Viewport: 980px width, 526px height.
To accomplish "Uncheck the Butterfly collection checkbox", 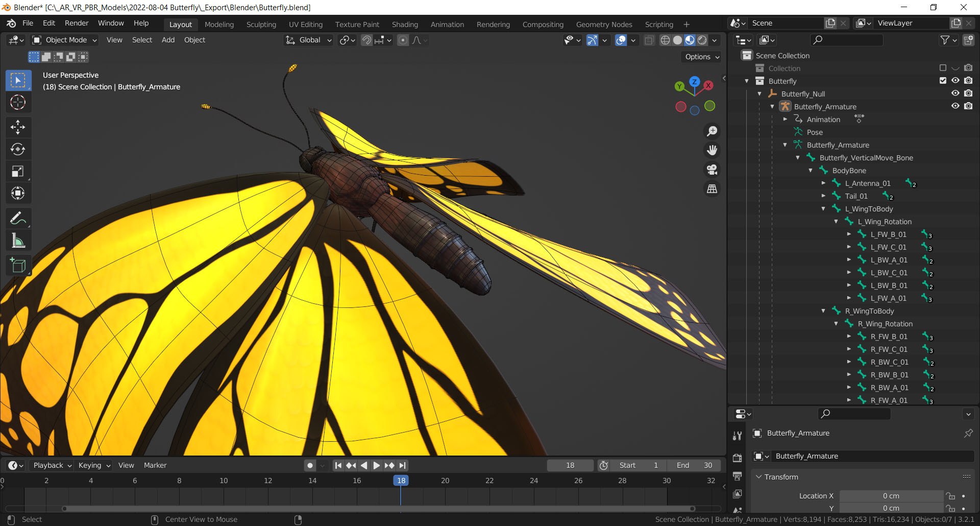I will pos(943,81).
